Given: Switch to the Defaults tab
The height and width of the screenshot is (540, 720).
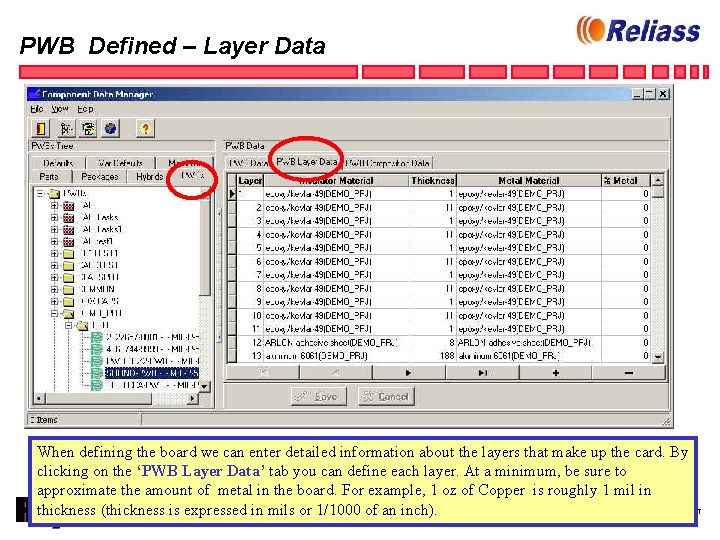Looking at the screenshot, I should tap(58, 163).
